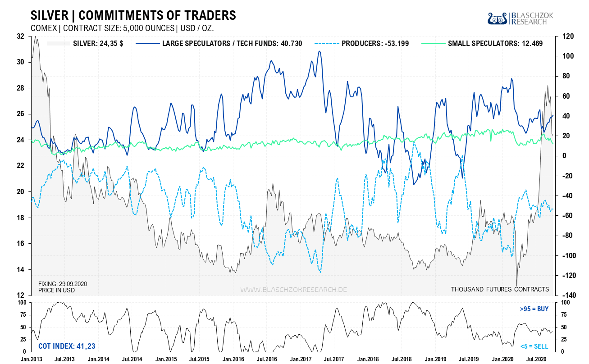Click the Jan.2013 axis label
Screen dimensions: 589x364
[x=31, y=359]
